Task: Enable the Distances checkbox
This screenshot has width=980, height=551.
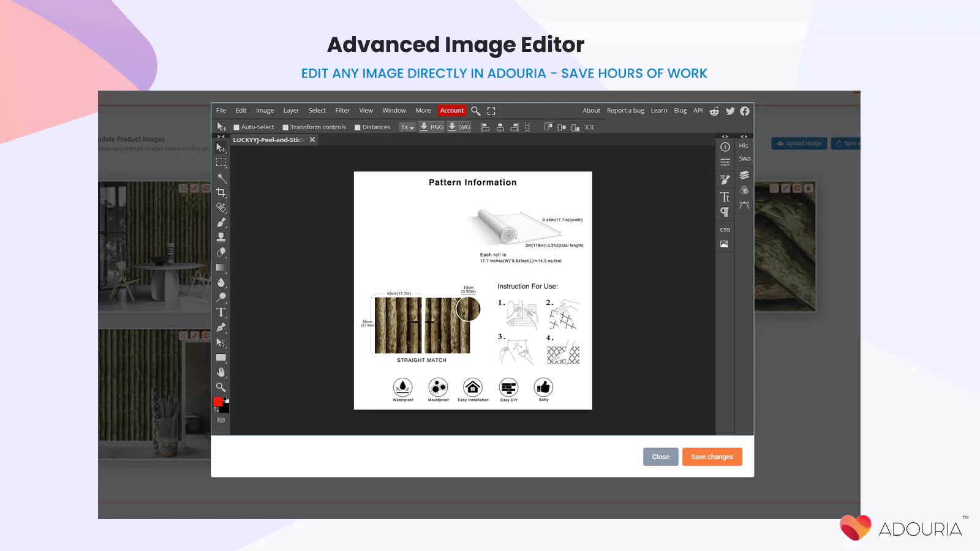Action: tap(358, 127)
